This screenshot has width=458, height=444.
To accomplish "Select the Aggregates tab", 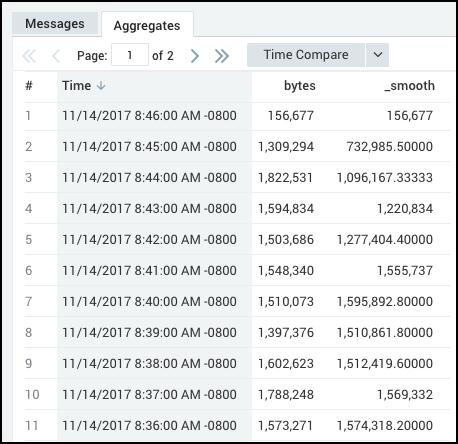I will pos(147,25).
